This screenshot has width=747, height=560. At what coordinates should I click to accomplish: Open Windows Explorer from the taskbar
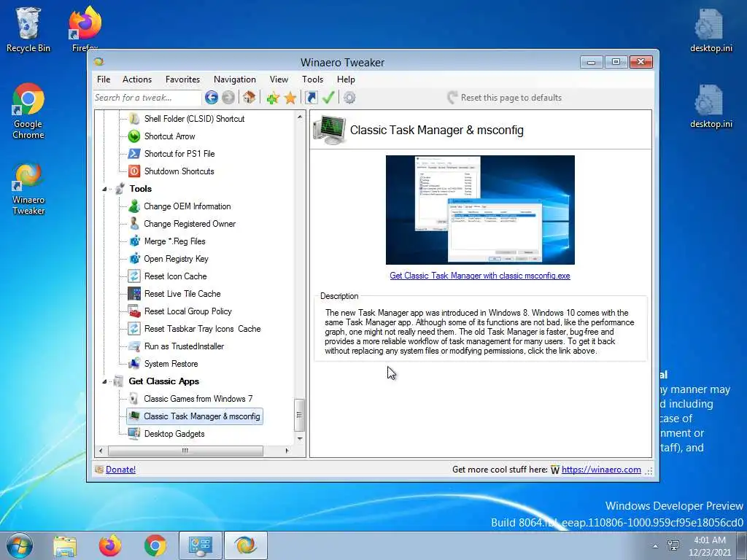[65, 545]
